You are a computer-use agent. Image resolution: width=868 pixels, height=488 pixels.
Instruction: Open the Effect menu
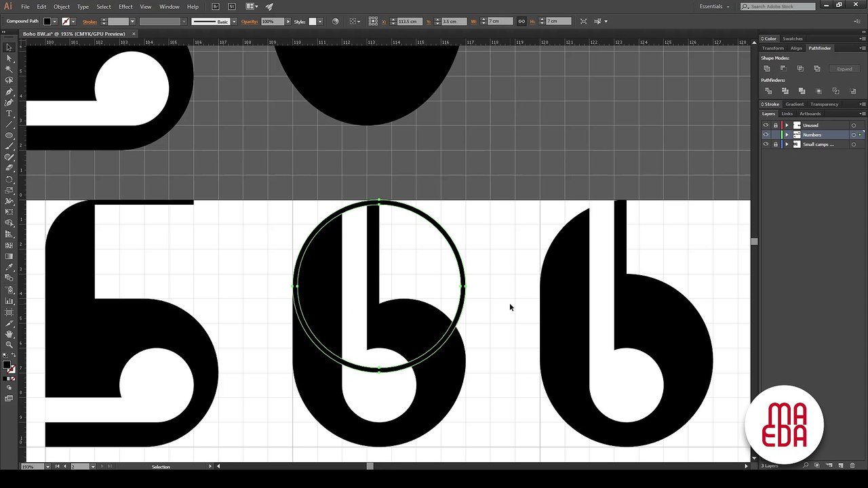point(125,7)
